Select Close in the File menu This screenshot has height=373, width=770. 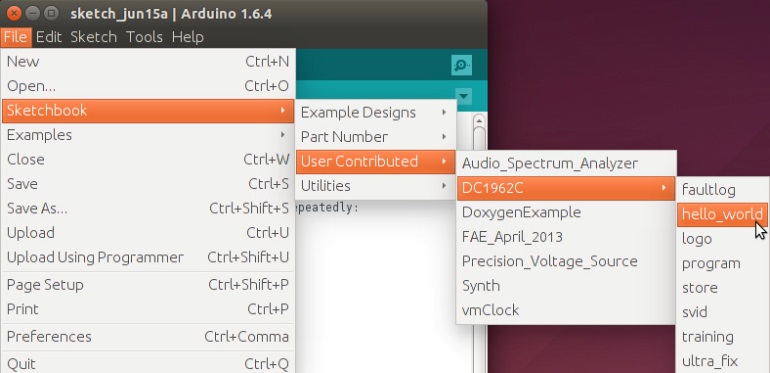coord(148,160)
